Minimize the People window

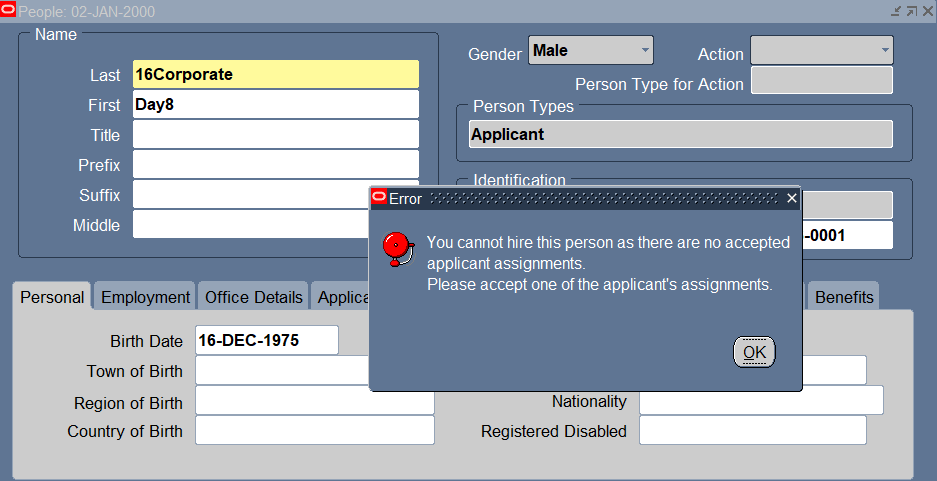tap(896, 11)
